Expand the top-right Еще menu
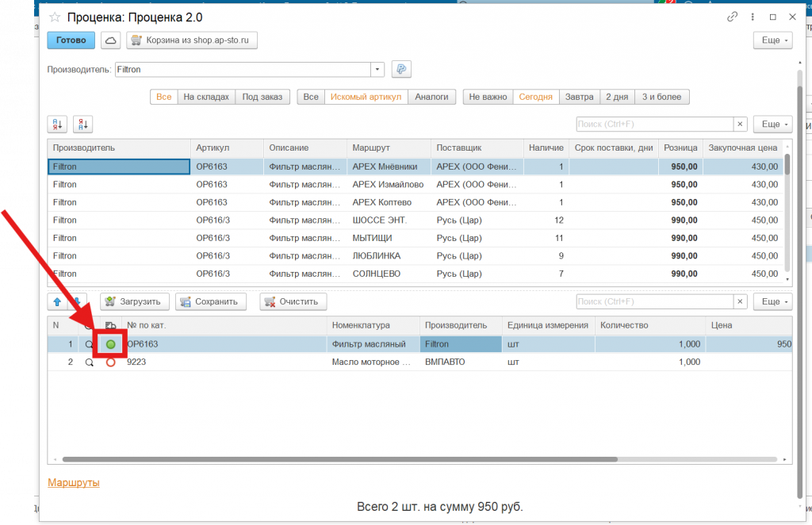 point(772,40)
